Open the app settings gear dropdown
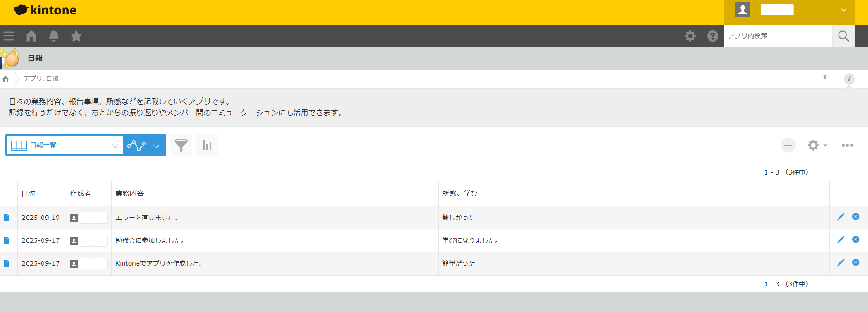 point(817,145)
